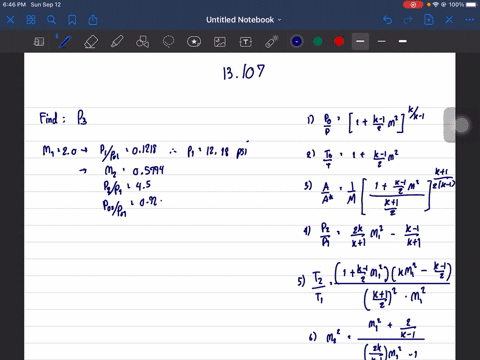
Task: Bookmark this page
Action: (72, 20)
